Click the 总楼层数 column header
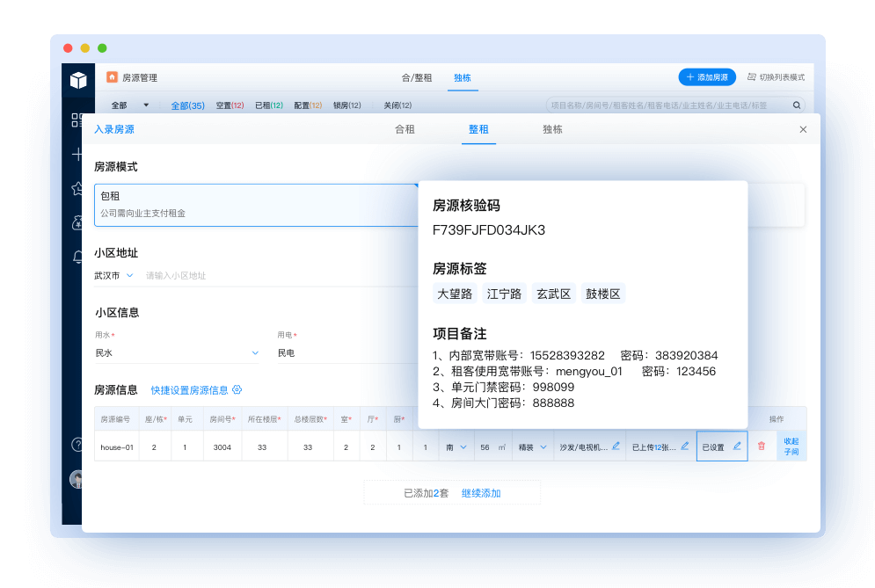Viewport: 875px width, 588px height. pos(310,419)
